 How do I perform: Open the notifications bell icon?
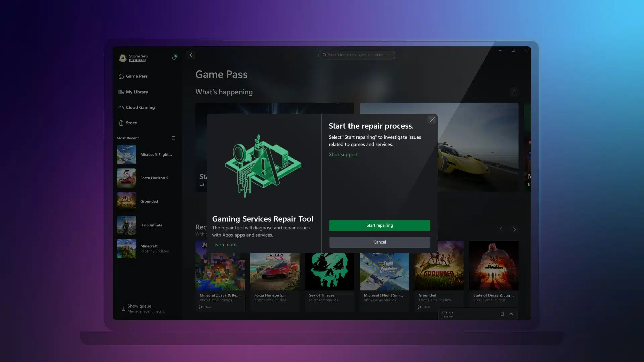click(174, 57)
